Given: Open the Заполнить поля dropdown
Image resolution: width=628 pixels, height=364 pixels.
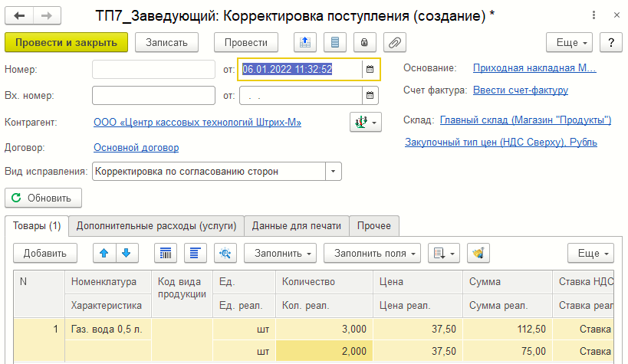Looking at the screenshot, I should (372, 252).
